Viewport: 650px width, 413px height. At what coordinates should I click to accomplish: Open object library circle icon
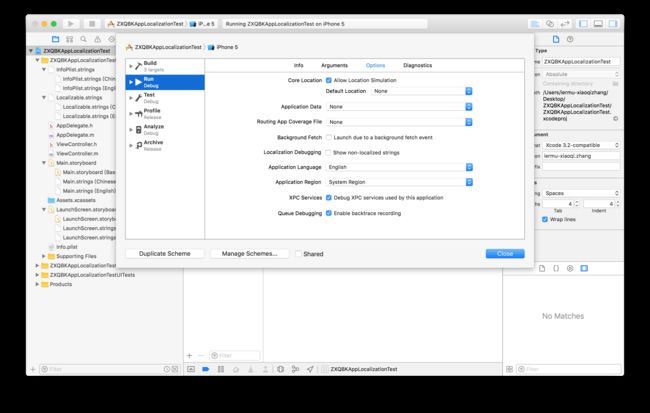coord(570,269)
